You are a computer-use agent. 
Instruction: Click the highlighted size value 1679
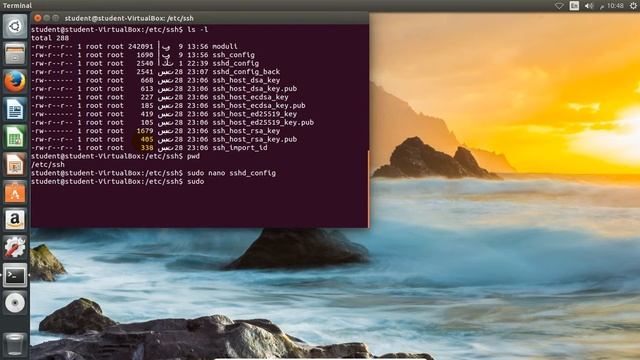tap(145, 131)
